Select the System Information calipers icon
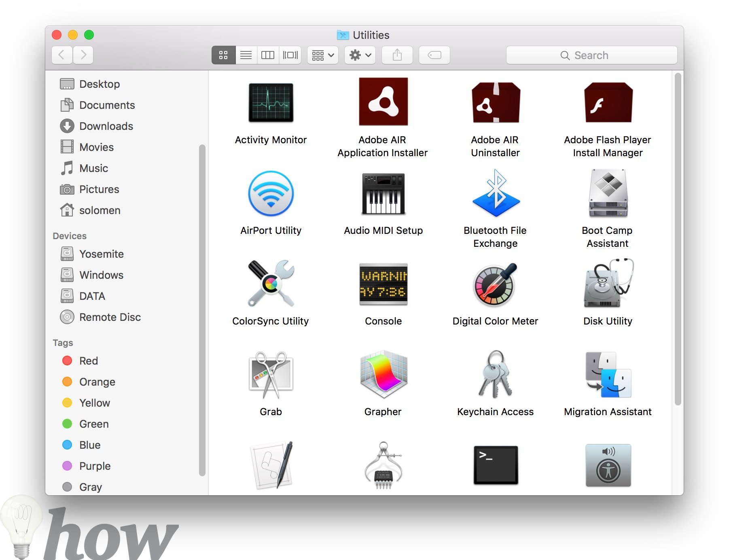The height and width of the screenshot is (560, 729). (x=383, y=465)
